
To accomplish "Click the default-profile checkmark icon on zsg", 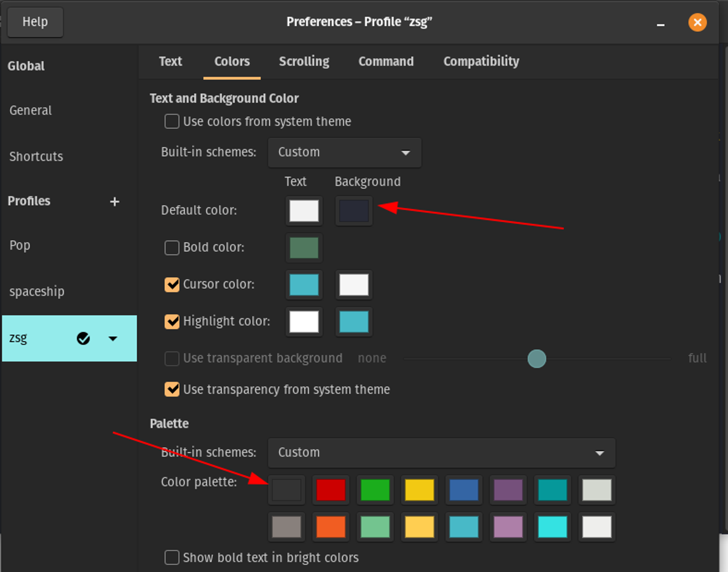I will click(x=83, y=339).
